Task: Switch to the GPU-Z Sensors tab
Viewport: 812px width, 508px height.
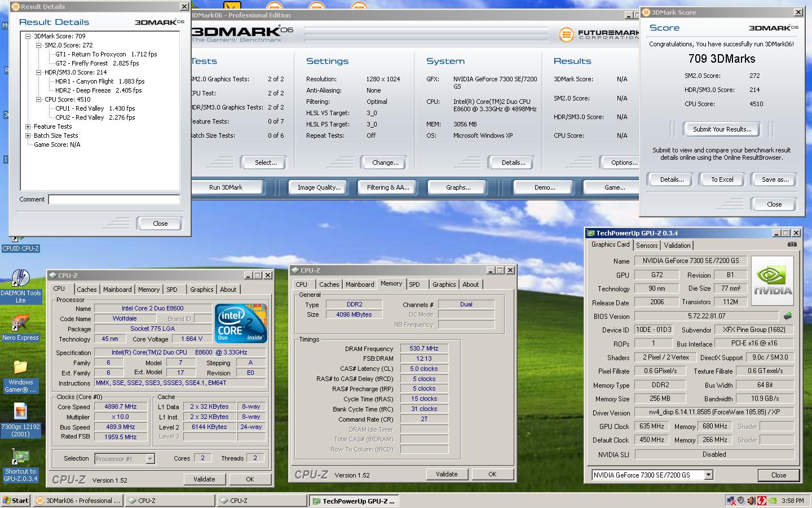Action: click(647, 246)
